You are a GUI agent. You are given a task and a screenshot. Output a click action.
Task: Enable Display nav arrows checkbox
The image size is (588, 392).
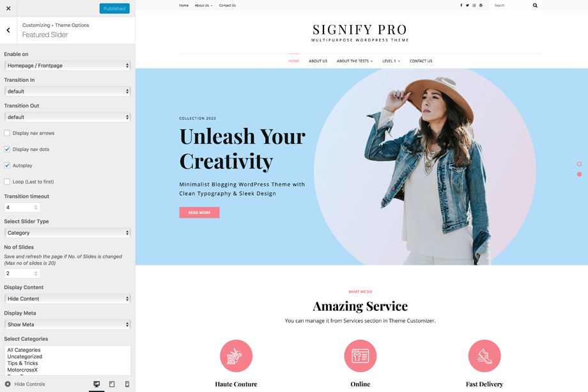coord(7,133)
